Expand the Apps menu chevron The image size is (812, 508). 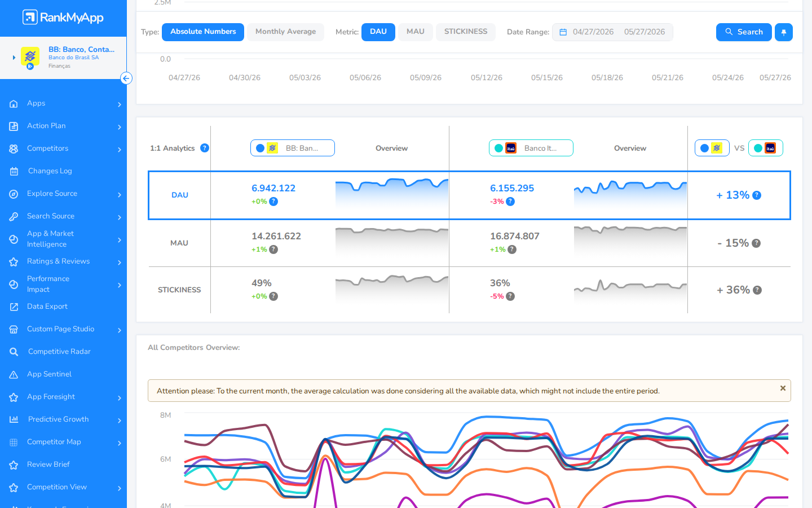pos(120,104)
